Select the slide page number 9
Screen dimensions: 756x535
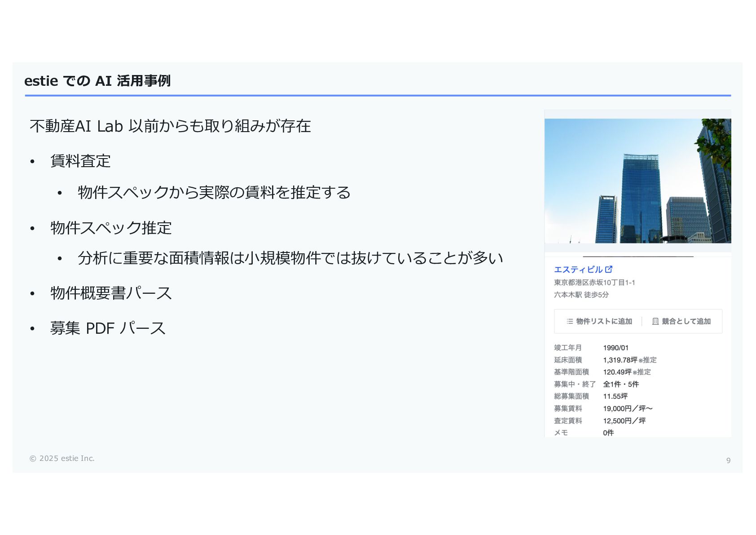[728, 460]
